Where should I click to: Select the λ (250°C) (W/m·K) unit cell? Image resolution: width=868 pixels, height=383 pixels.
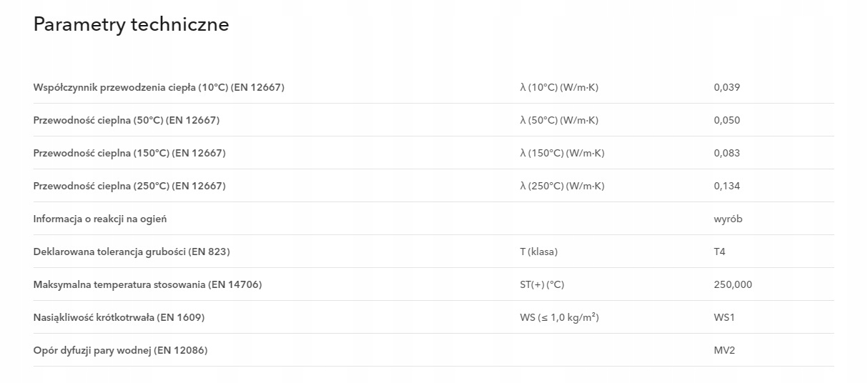[x=562, y=186]
